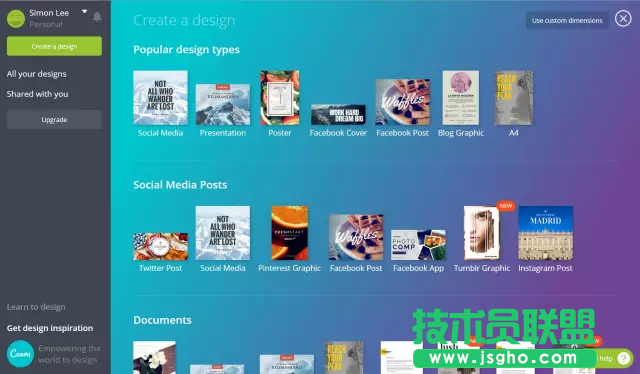Select the Facebook Cover design thumbnail
Viewport: 640px width, 374px height.
coord(338,114)
